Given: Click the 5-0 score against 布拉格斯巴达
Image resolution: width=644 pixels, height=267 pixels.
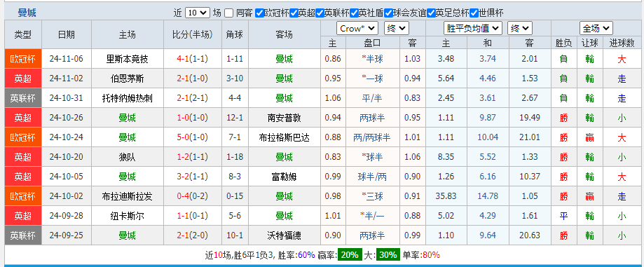Looking at the screenshot, I should tap(182, 137).
